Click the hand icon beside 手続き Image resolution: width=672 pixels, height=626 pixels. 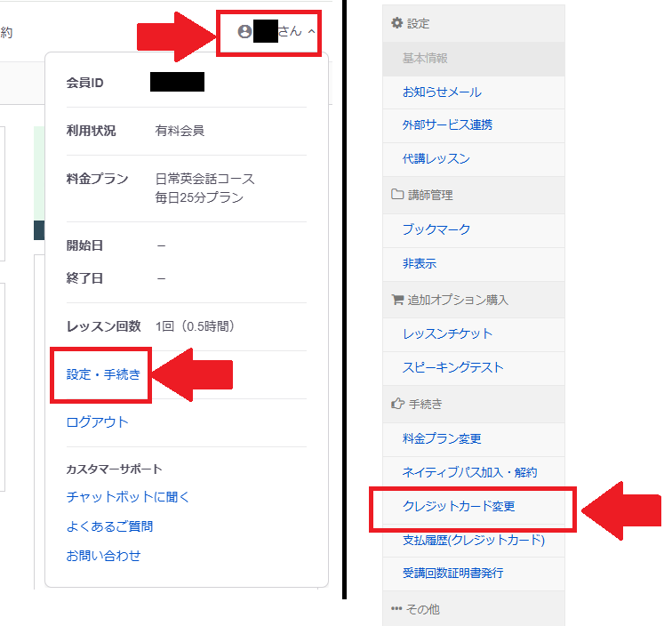coord(396,404)
